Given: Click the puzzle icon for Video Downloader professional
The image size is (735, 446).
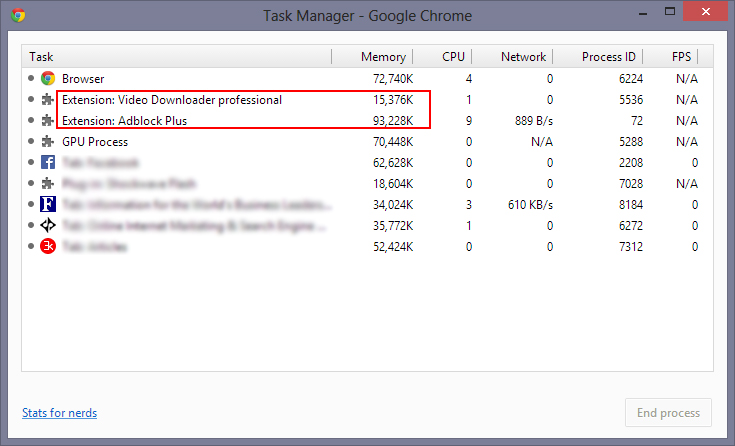Looking at the screenshot, I should pyautogui.click(x=47, y=99).
